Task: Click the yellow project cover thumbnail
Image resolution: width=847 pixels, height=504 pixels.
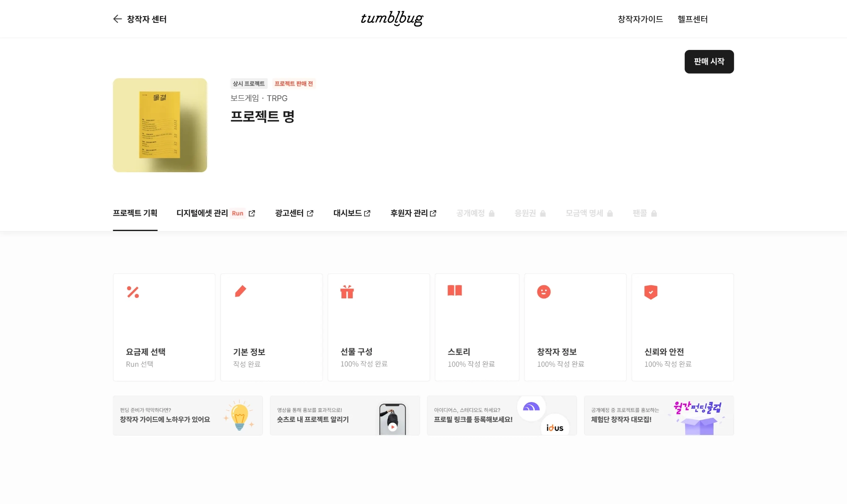Action: pos(160,125)
